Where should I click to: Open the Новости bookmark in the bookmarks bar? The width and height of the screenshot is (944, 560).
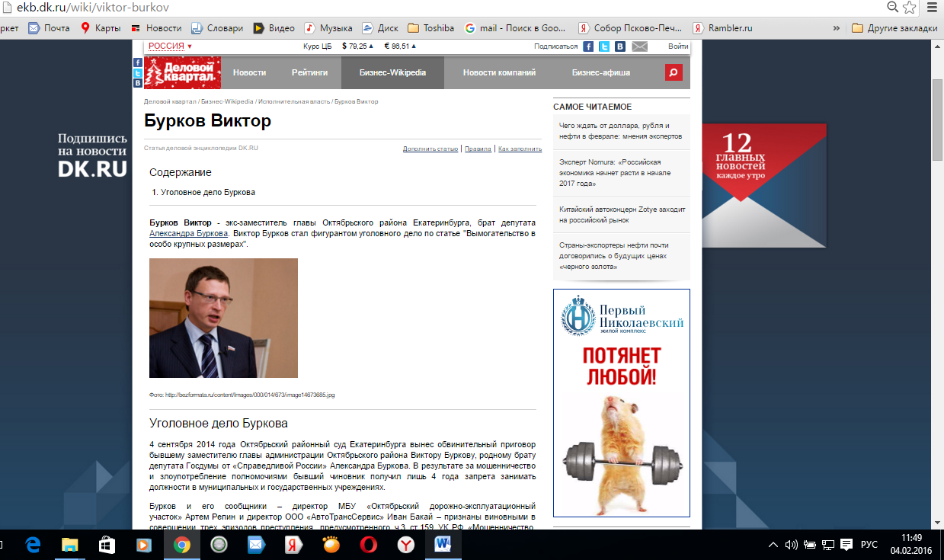pyautogui.click(x=156, y=28)
